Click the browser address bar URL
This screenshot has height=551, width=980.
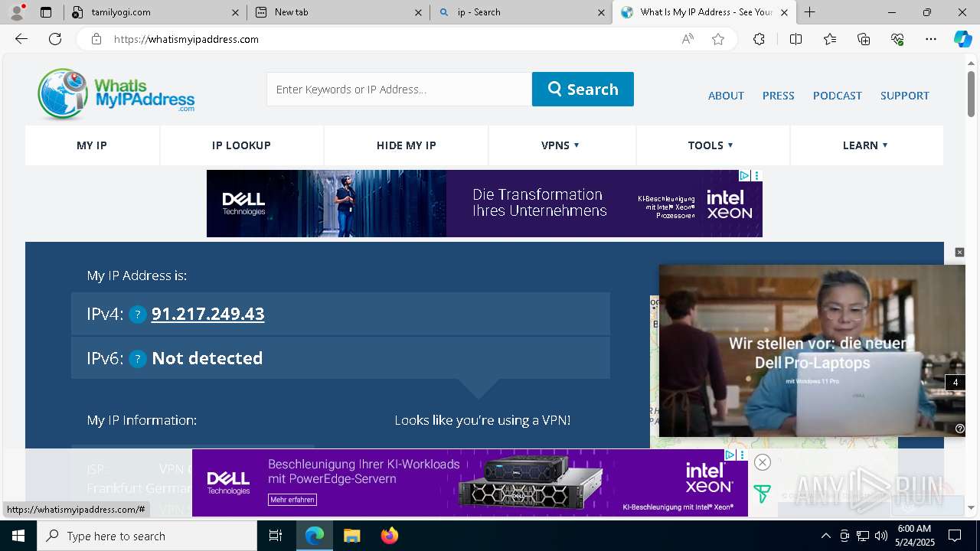pyautogui.click(x=186, y=39)
